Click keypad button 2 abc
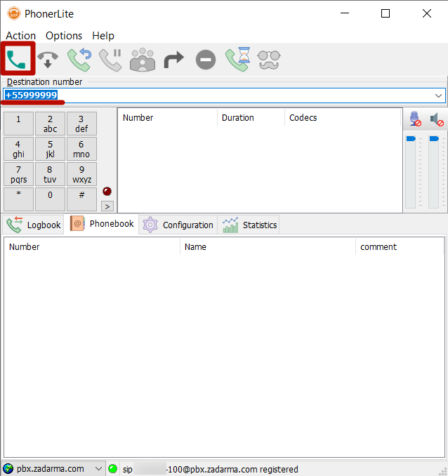Screen dimensions: 448x476 pos(50,124)
